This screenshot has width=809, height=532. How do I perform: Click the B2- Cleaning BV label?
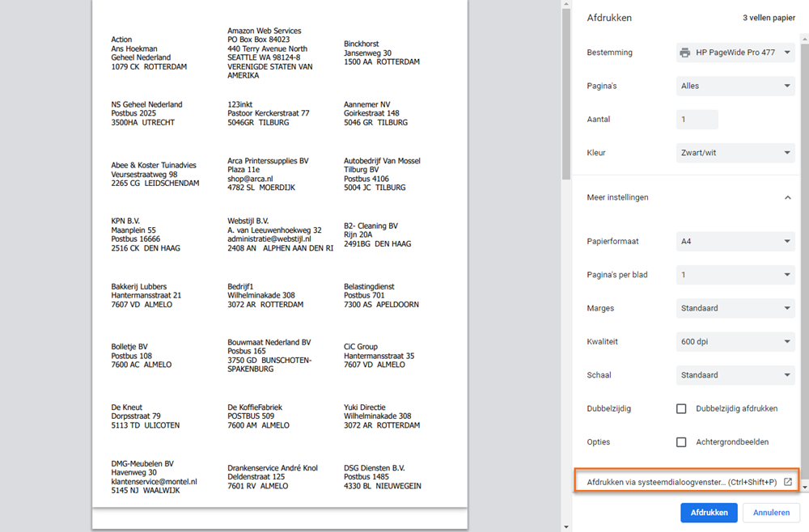(378, 234)
